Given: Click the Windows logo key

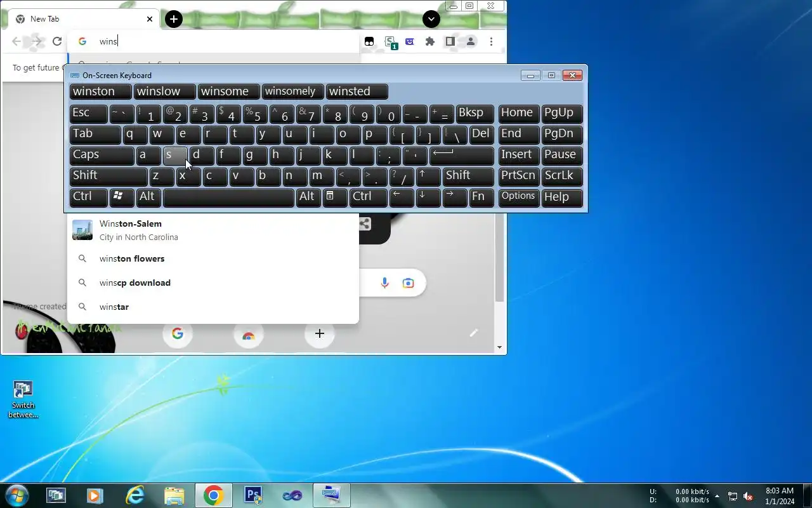Looking at the screenshot, I should click(x=122, y=198).
